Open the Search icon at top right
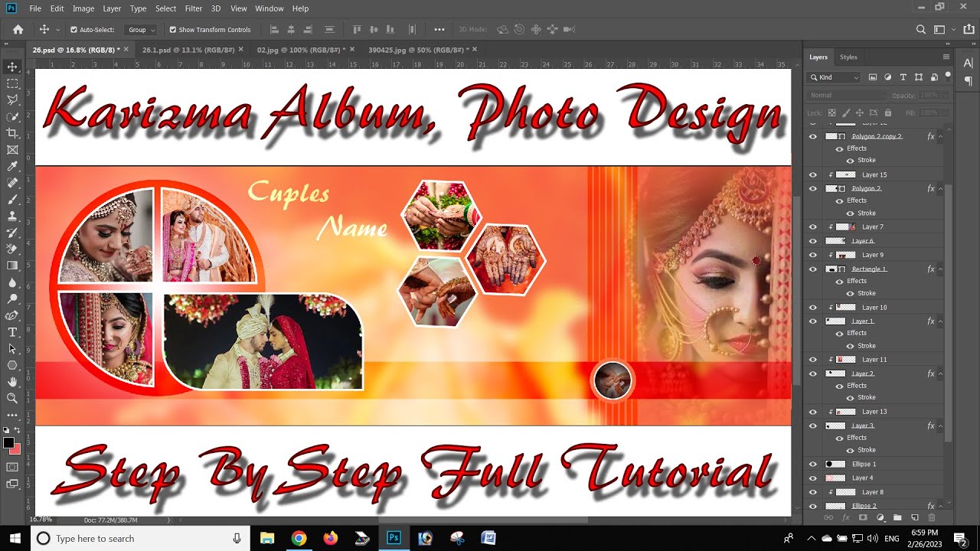This screenshot has width=980, height=551. (921, 30)
